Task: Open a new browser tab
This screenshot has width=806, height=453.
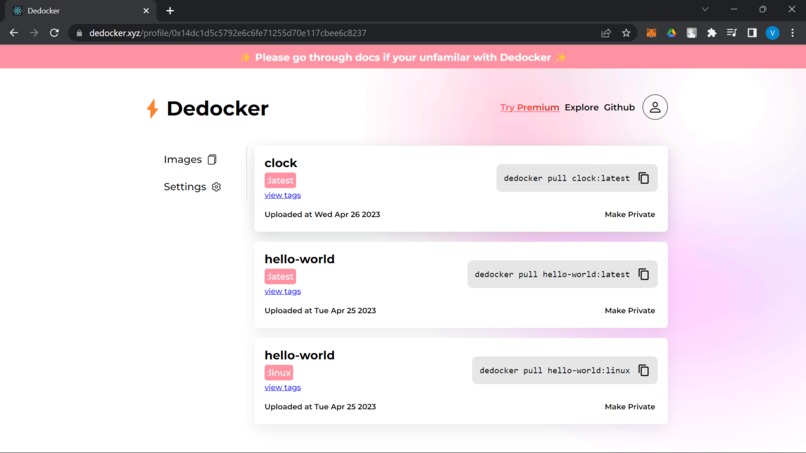Action: [170, 11]
